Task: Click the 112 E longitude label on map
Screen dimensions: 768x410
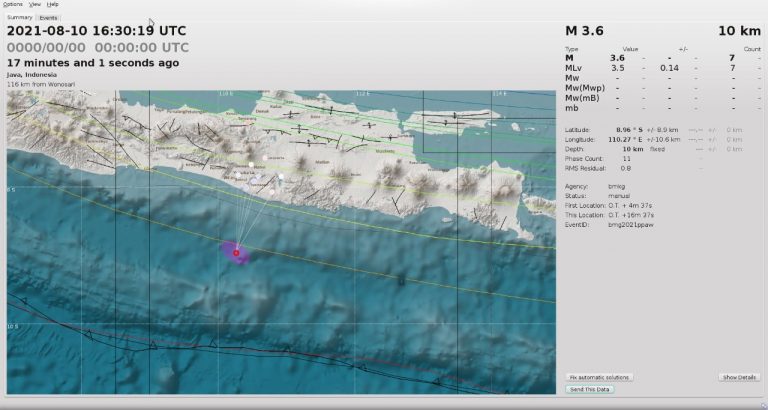Action: [x=362, y=94]
